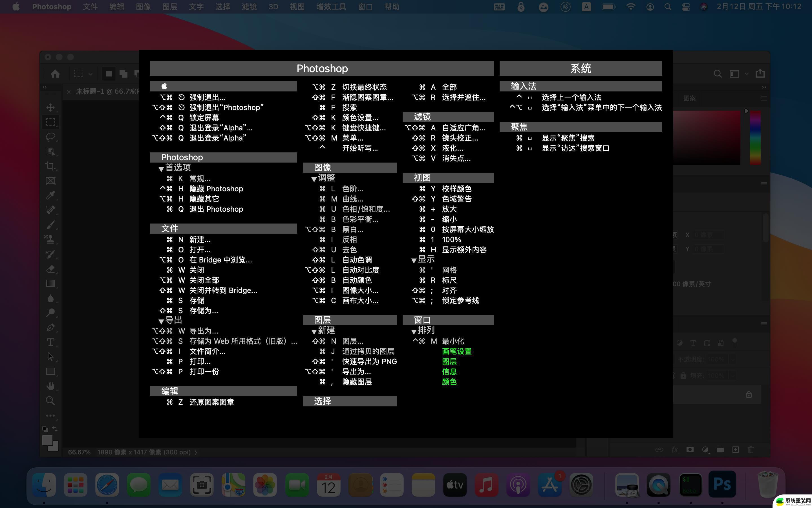Add a layer mask icon

click(690, 450)
